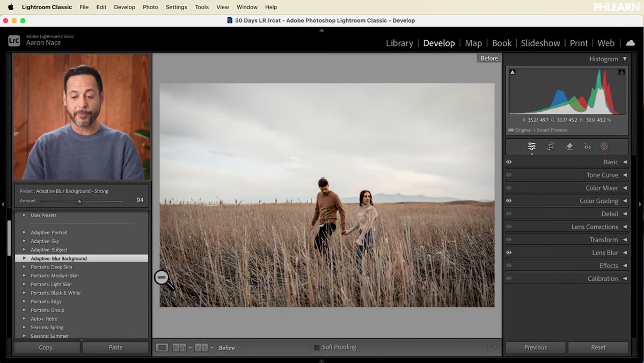Open the Apple menu

point(10,7)
